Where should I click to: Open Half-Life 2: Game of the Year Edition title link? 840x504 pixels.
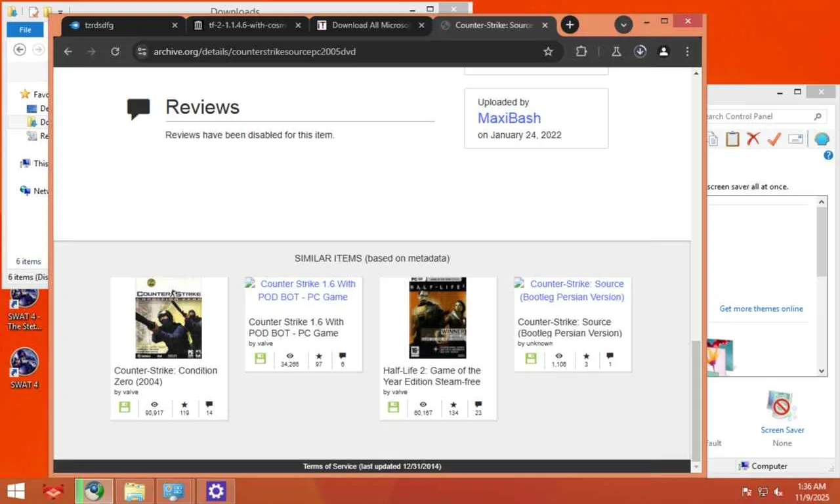tap(432, 376)
